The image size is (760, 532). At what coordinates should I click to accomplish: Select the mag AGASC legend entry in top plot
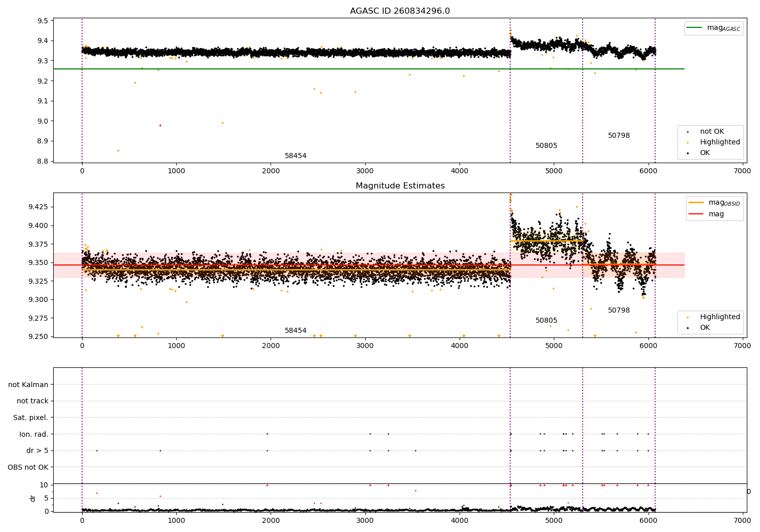pyautogui.click(x=714, y=28)
